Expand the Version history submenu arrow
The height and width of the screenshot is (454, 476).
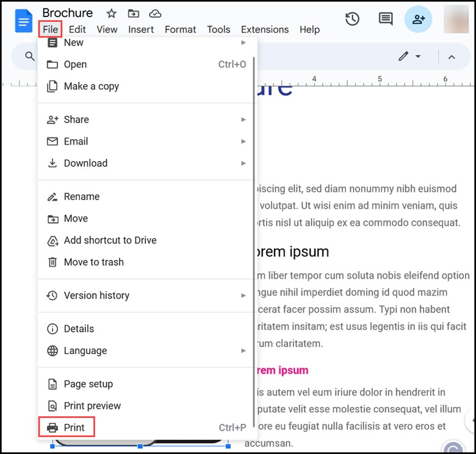click(243, 295)
